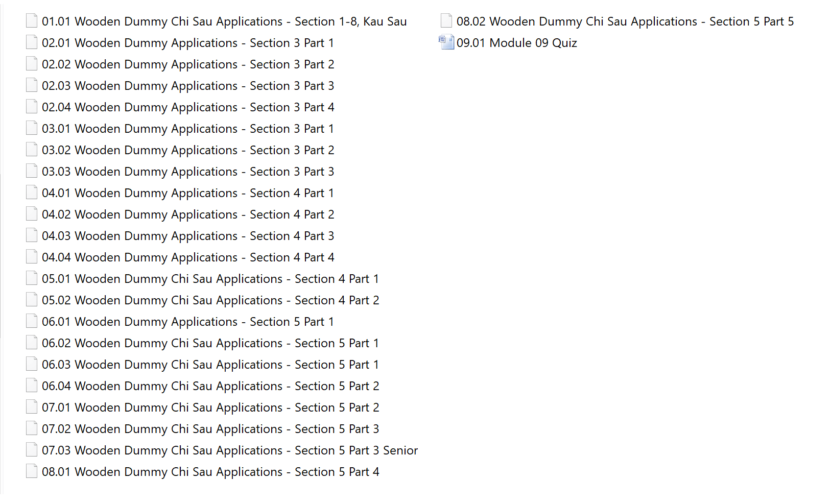The width and height of the screenshot is (831, 504).
Task: Select 04.04 Wooden Dummy Applications Section 4 Part 4
Action: [187, 257]
